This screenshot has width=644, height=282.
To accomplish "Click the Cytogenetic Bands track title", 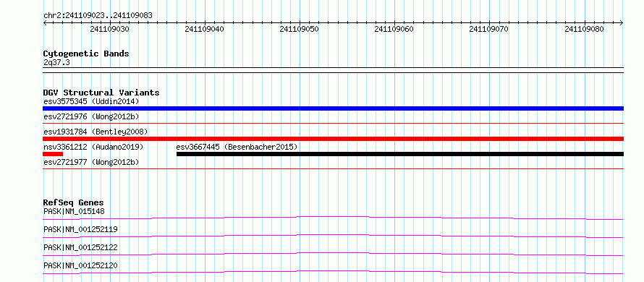I will 86,54.
